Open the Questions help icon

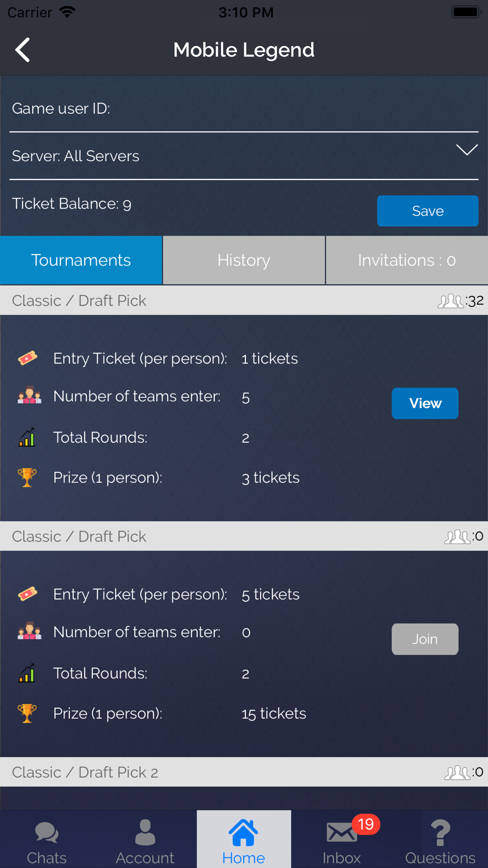[440, 832]
